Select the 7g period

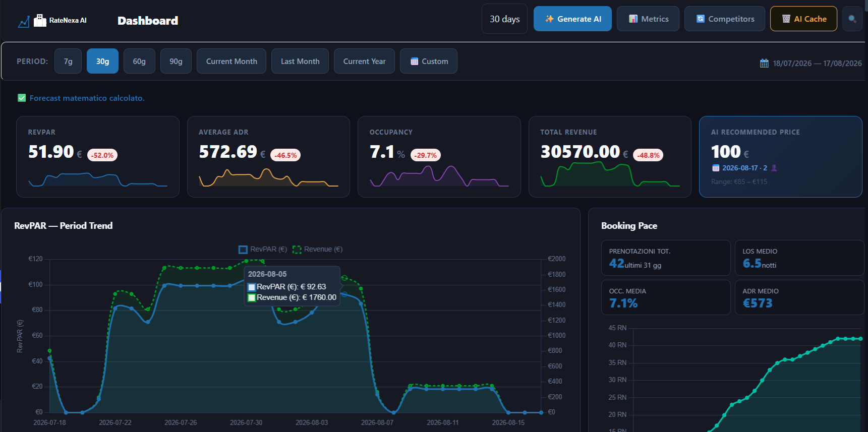[x=68, y=61]
